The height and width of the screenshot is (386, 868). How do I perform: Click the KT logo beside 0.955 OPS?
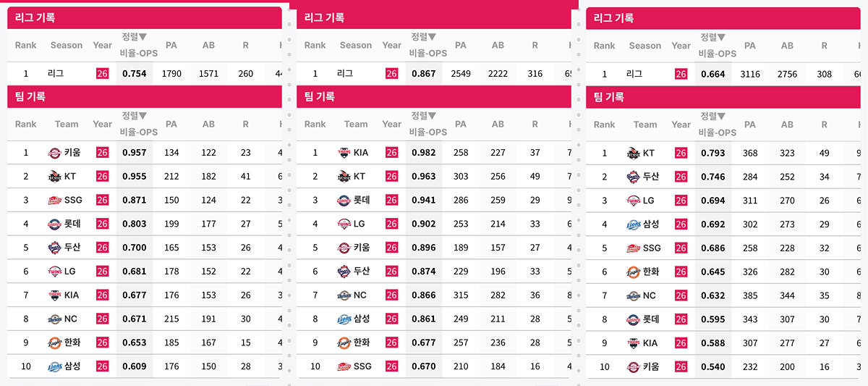(x=55, y=177)
